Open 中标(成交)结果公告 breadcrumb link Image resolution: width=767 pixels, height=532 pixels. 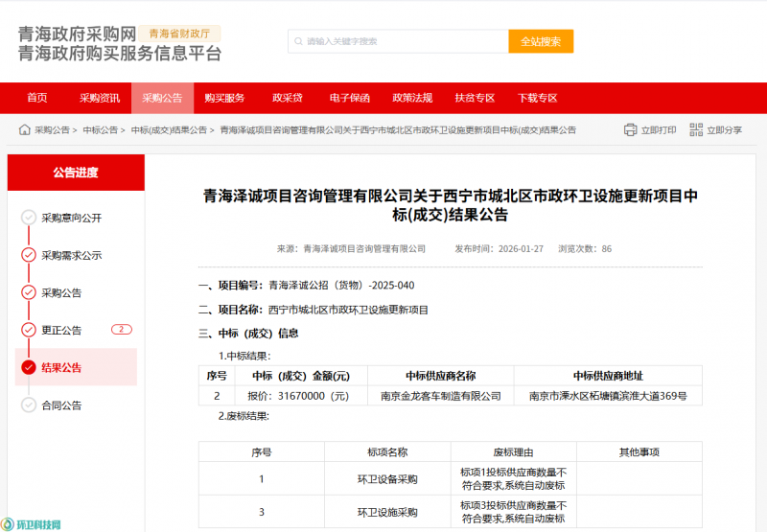pyautogui.click(x=169, y=129)
